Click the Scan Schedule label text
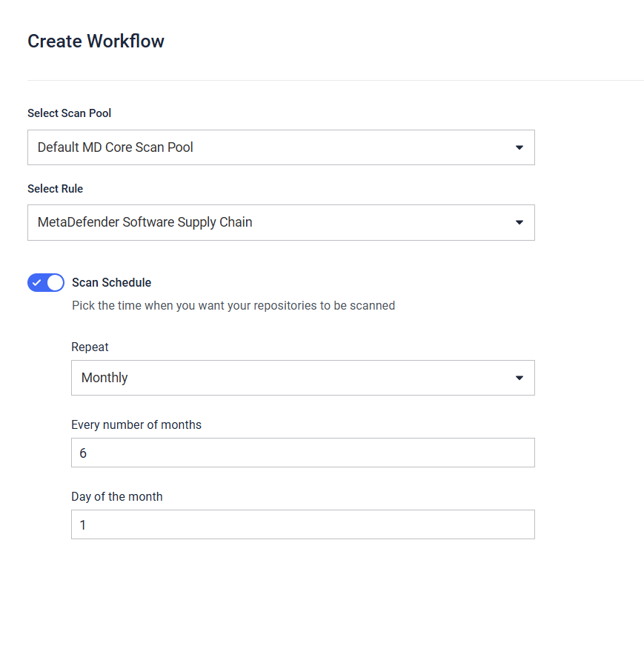The image size is (644, 660). 112,282
